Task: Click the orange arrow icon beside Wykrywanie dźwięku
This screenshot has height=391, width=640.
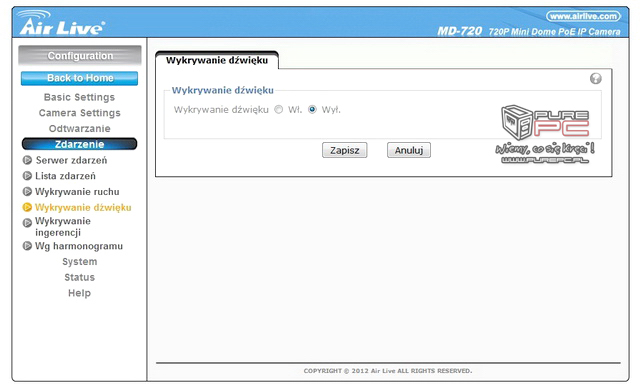Action: click(27, 207)
